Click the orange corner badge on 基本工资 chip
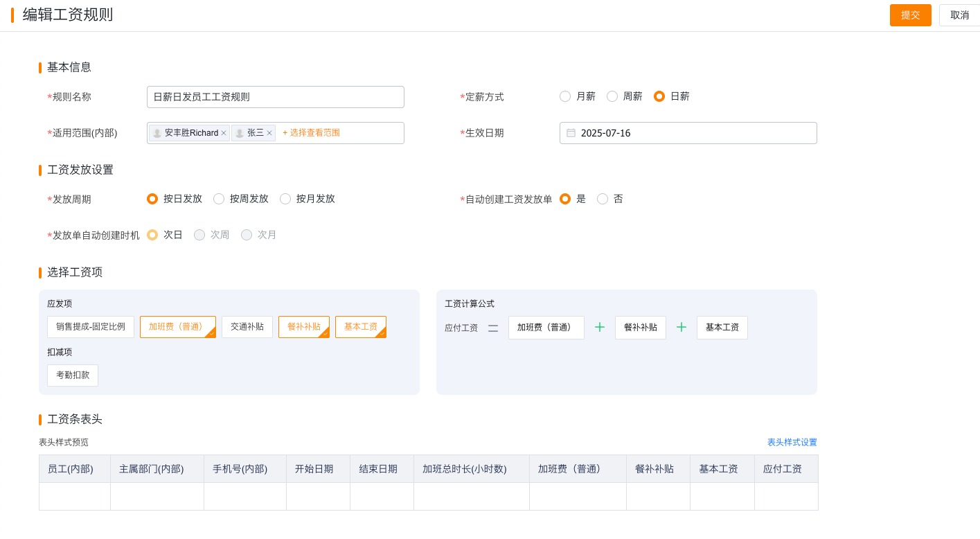980x539 pixels. [x=382, y=335]
